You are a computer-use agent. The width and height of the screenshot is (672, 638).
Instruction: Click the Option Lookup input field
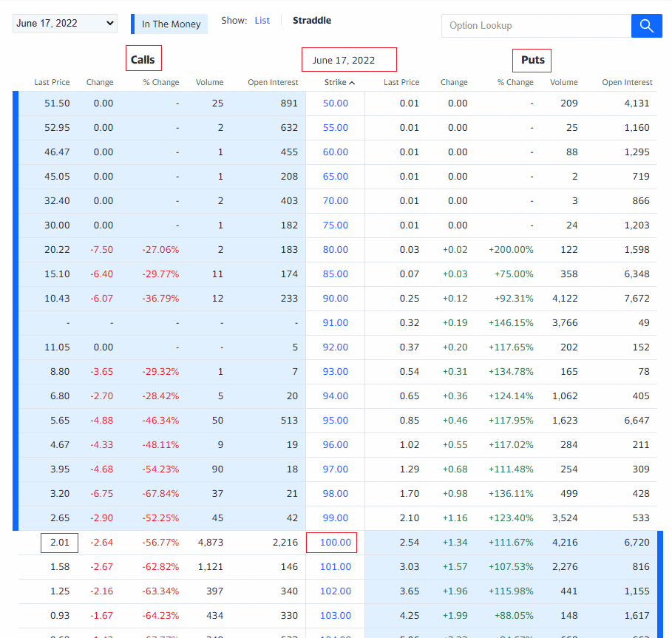tap(536, 25)
